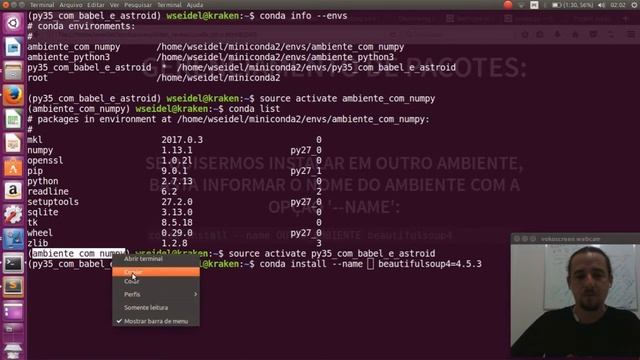This screenshot has width=640, height=360.
Task: Choose Copiar in the context menu
Action: (156, 272)
